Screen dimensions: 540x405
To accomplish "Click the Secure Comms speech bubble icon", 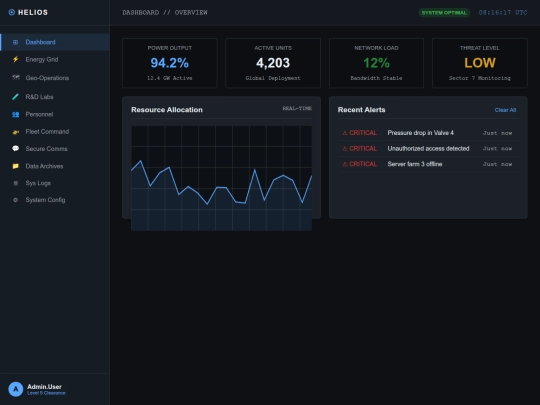I will pyautogui.click(x=15, y=148).
